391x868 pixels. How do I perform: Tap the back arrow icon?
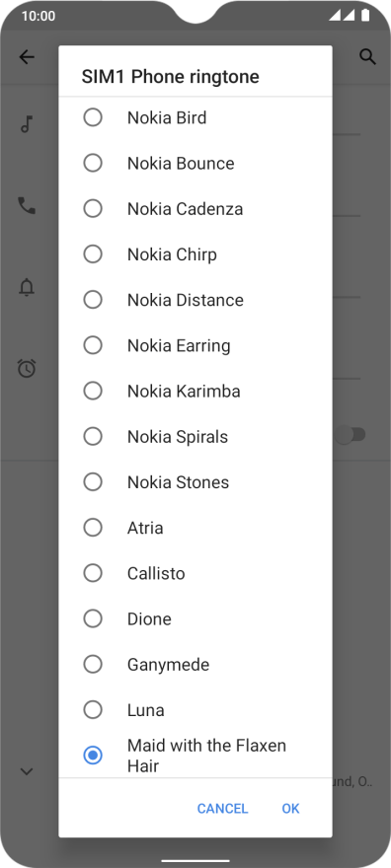tap(27, 57)
